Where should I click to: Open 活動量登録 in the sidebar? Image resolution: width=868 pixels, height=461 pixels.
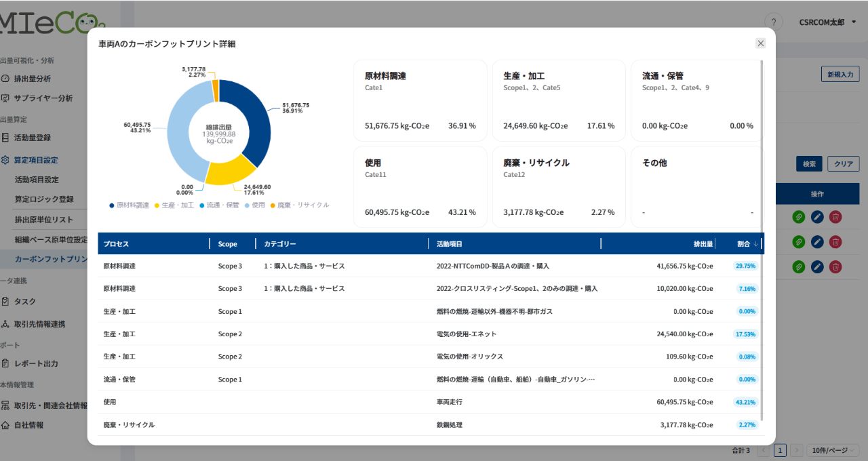pyautogui.click(x=32, y=138)
